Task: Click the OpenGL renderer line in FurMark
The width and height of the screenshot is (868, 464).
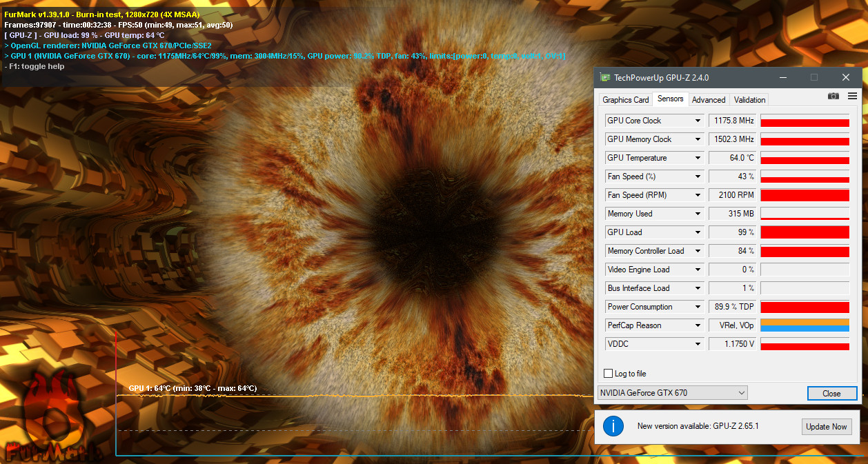Action: [x=108, y=46]
